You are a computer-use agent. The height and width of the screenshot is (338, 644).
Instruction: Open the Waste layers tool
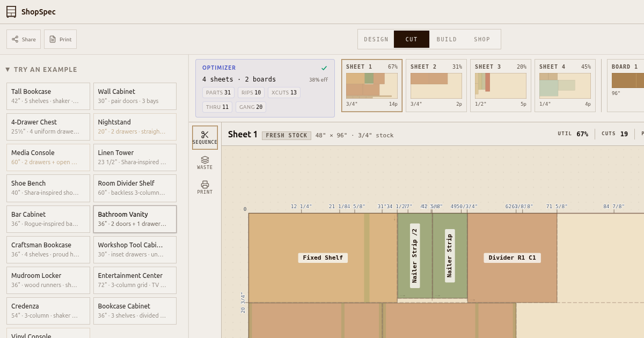(205, 163)
